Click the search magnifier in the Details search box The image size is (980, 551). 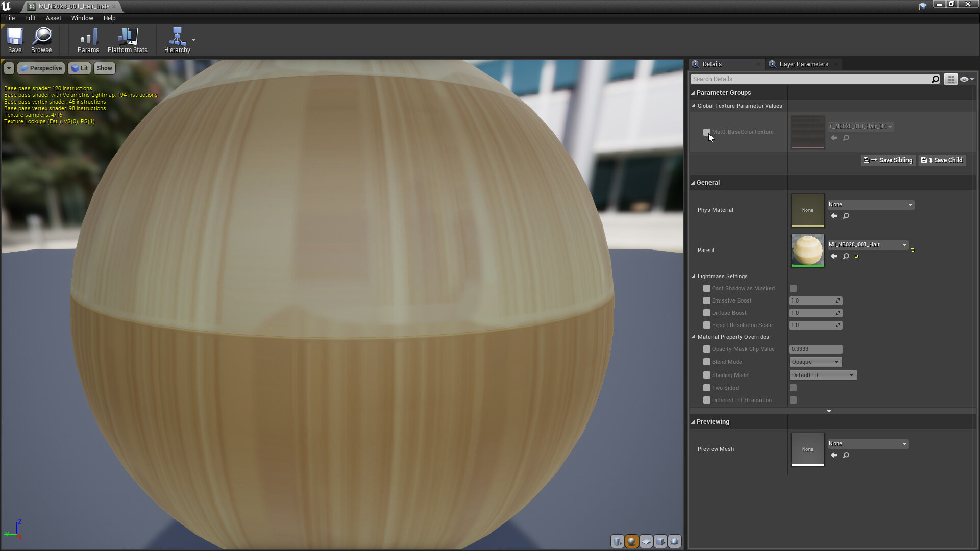point(935,79)
